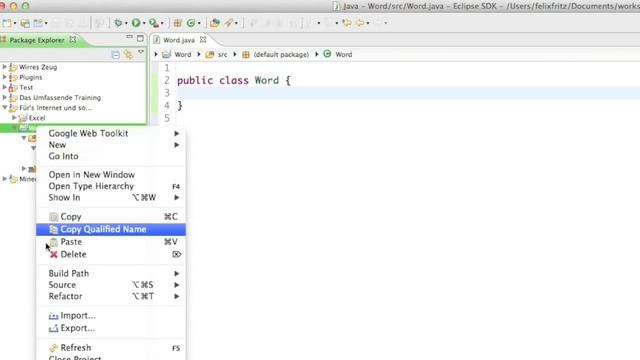Select the Package Explorer tab
Viewport: 640px width, 360px height.
[37, 40]
